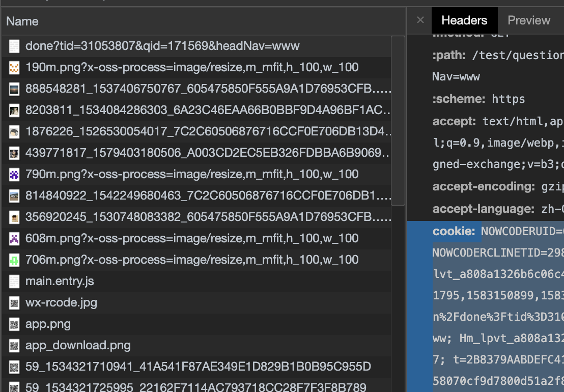Select the 608m.png request row
This screenshot has height=392, width=564.
(x=196, y=238)
